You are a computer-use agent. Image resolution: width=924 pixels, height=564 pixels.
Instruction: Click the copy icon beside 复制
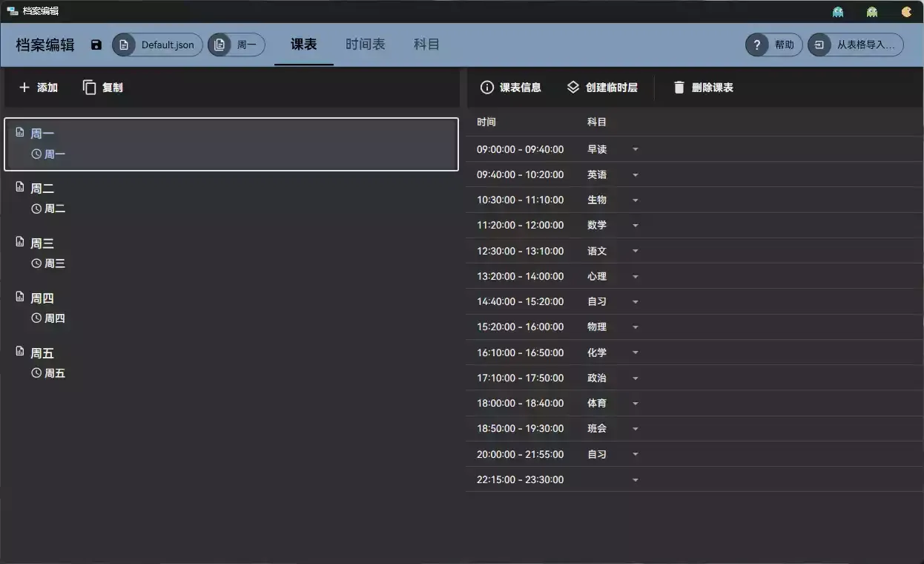90,88
